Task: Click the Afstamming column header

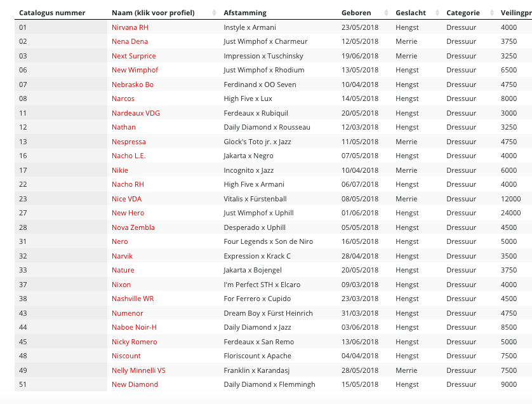Action: click(245, 13)
